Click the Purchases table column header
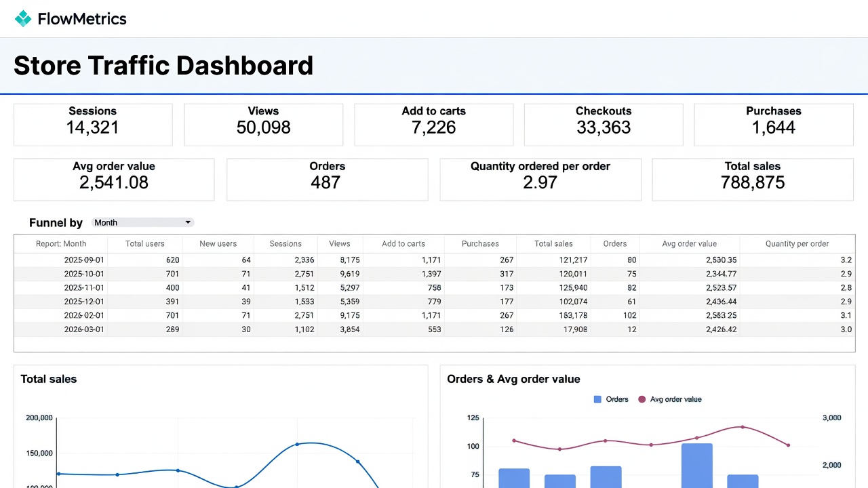 (x=480, y=243)
